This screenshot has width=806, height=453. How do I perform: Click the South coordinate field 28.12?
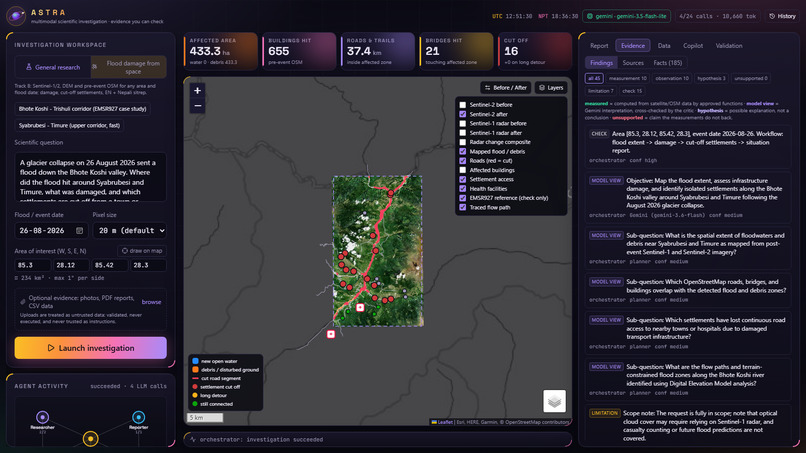(71, 265)
